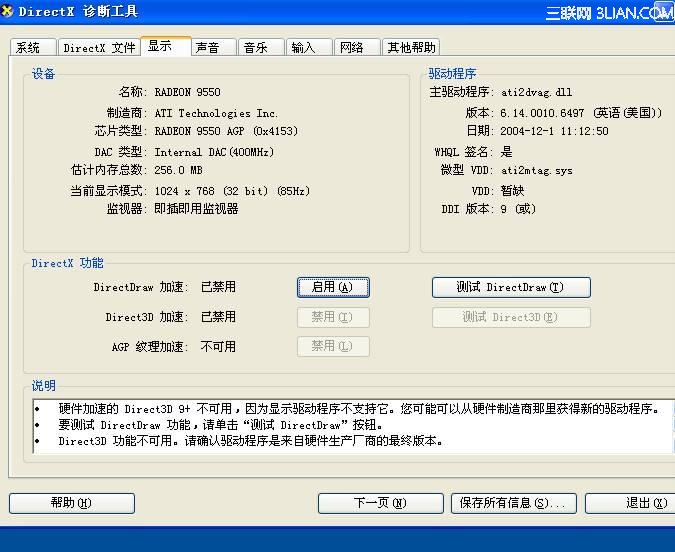
Task: Click Internal DAC(400MHz) value
Action: pyautogui.click(x=214, y=152)
